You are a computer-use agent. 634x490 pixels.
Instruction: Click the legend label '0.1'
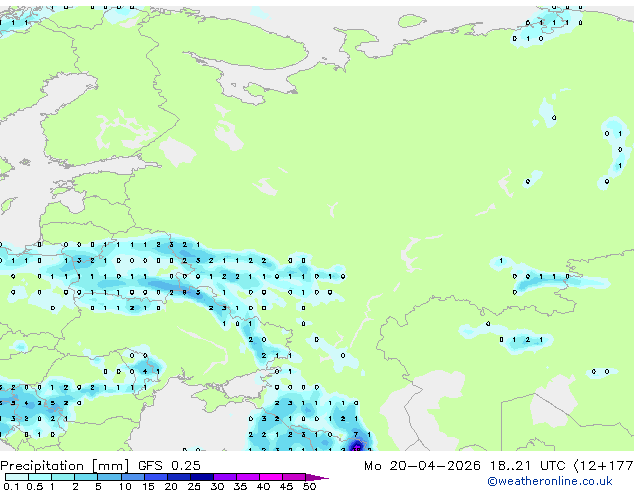11,486
